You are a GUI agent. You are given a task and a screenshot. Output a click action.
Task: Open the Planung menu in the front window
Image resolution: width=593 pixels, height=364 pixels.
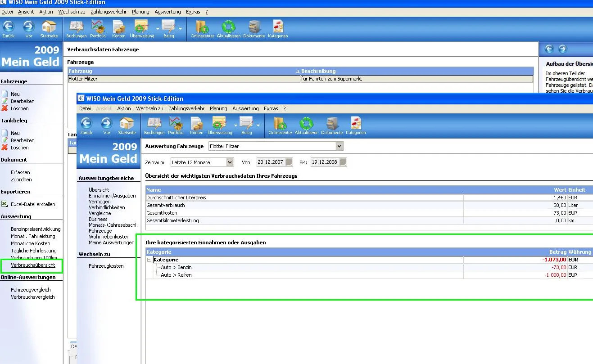pyautogui.click(x=218, y=108)
